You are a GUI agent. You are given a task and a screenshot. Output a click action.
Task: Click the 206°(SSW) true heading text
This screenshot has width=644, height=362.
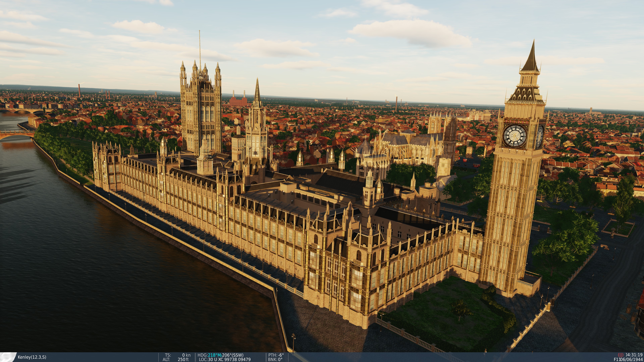tap(232, 355)
